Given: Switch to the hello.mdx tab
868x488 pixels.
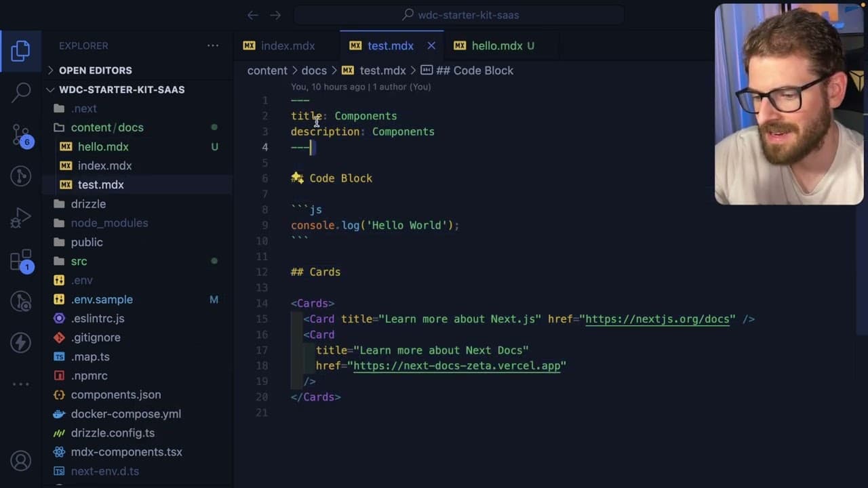Looking at the screenshot, I should [x=496, y=45].
